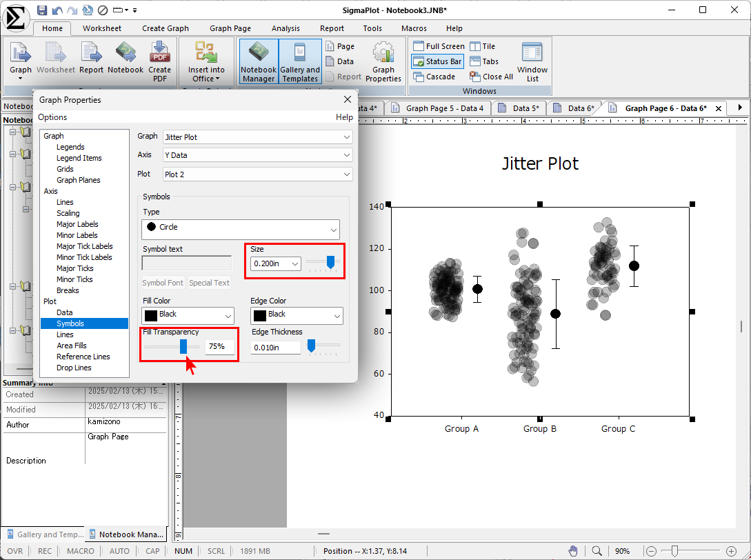
Task: Open the Notebook Manager pane
Action: tap(259, 61)
